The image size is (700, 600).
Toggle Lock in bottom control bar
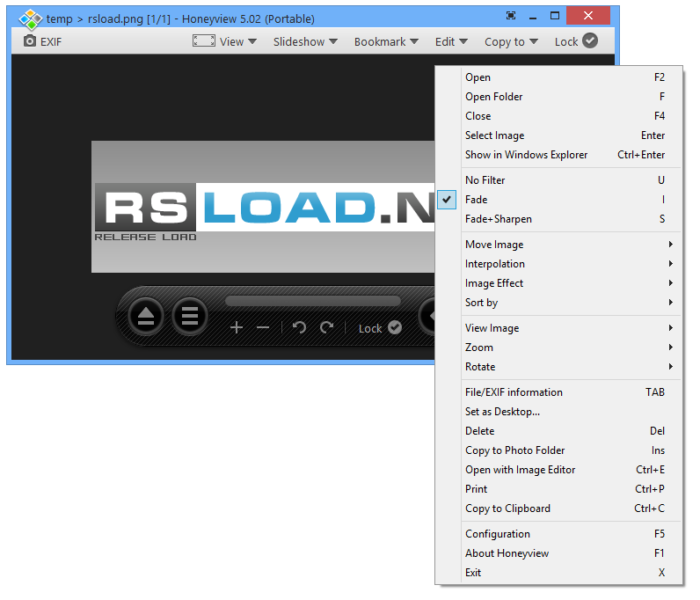click(380, 328)
